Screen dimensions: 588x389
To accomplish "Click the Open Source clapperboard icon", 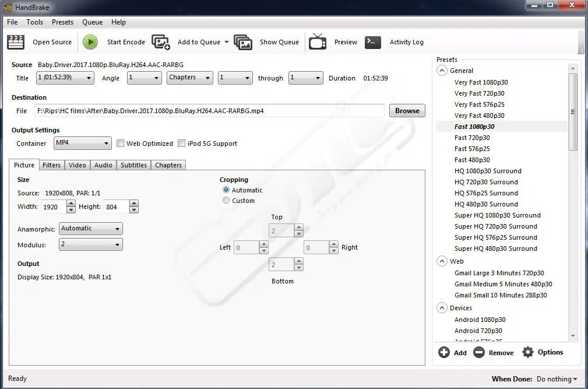I will [16, 42].
